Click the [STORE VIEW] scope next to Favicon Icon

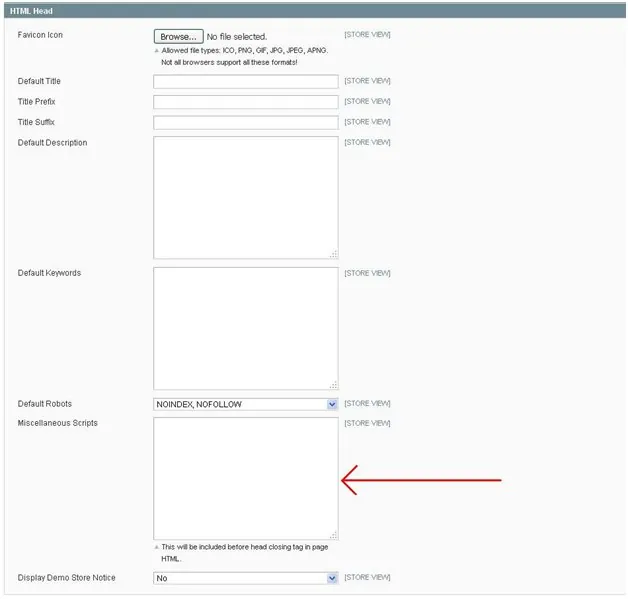pyautogui.click(x=367, y=35)
